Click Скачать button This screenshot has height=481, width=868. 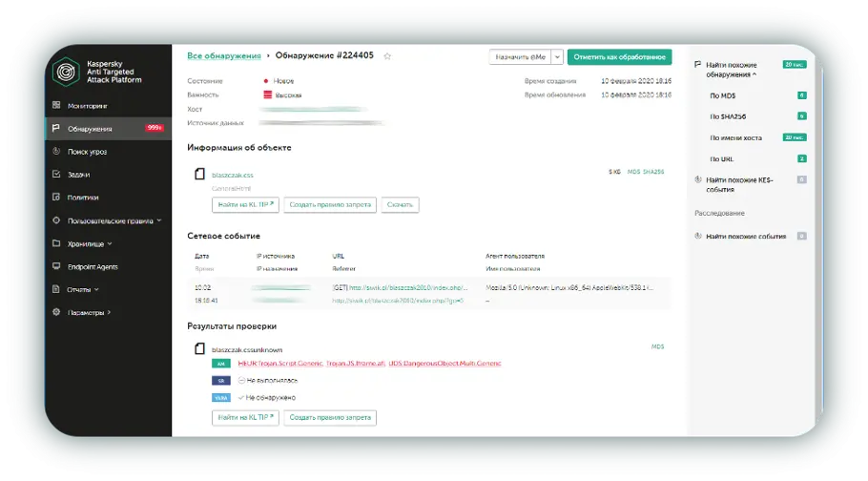click(x=400, y=204)
